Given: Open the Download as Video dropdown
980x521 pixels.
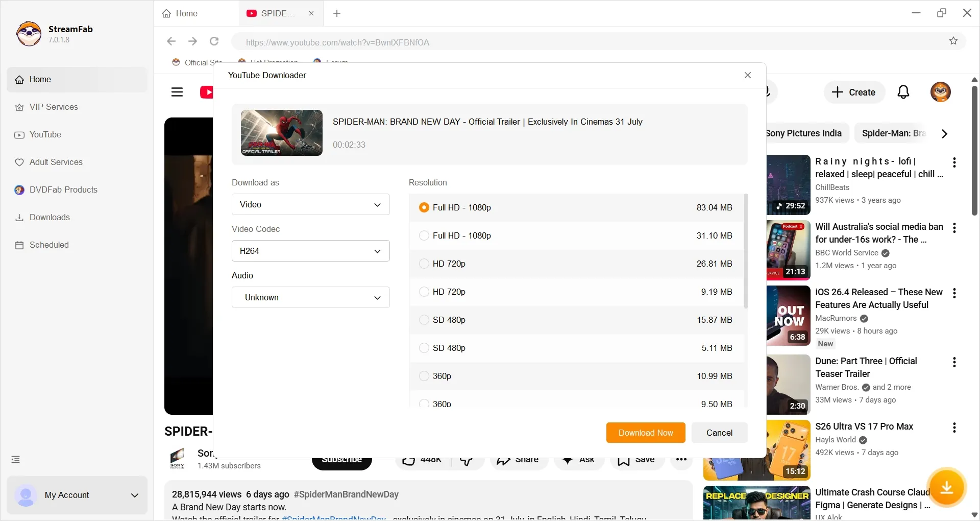Looking at the screenshot, I should pyautogui.click(x=310, y=204).
